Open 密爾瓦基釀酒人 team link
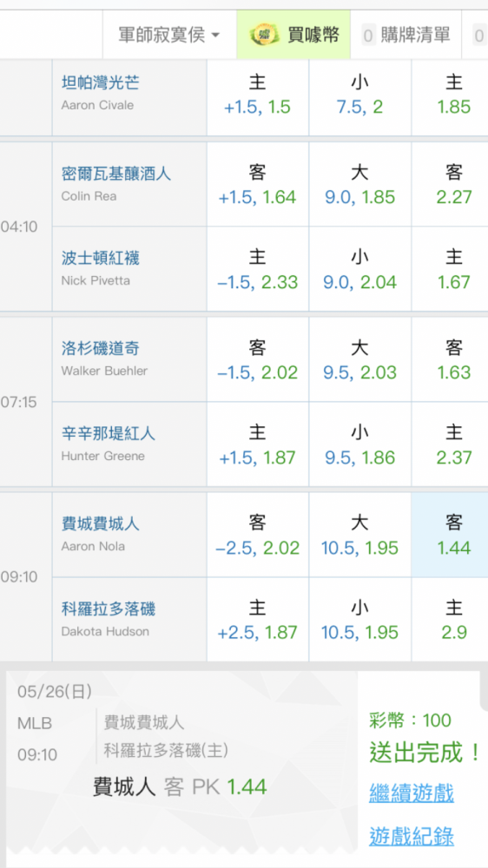Screen dimensions: 488x868 [x=116, y=174]
